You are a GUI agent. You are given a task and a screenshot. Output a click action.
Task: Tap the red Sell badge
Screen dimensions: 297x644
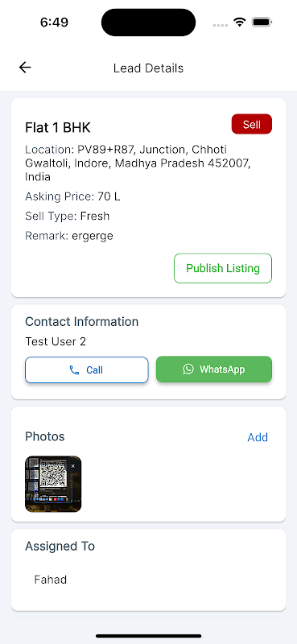(252, 124)
